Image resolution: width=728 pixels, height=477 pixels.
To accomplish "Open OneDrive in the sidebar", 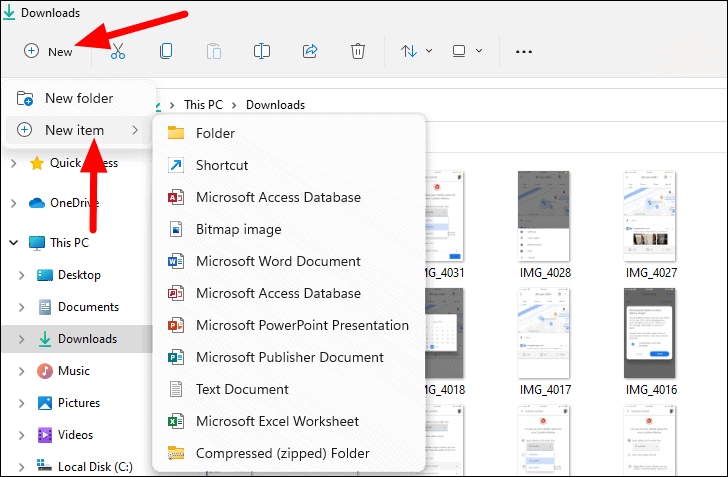I will pos(64,203).
